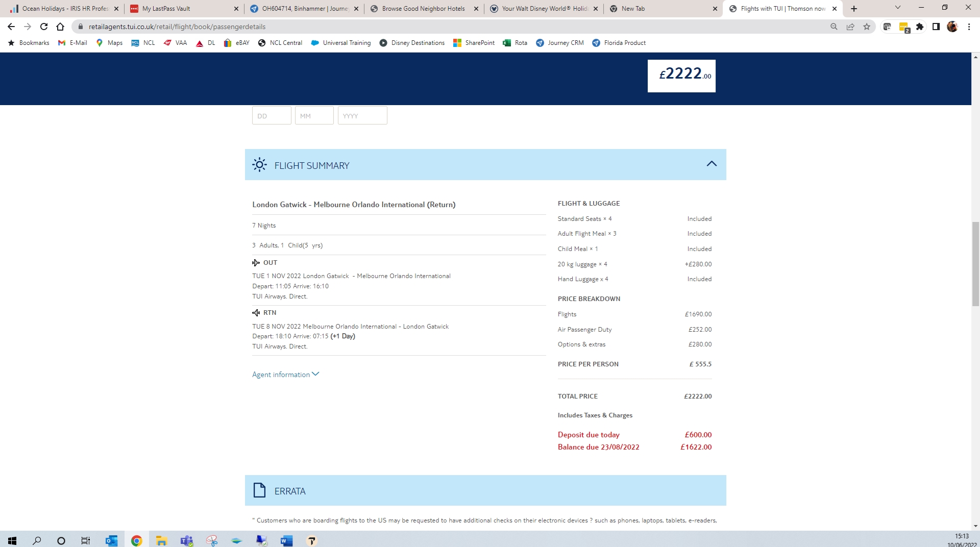Open Microsoft Teams from the taskbar
This screenshot has height=547, width=980.
point(187,540)
